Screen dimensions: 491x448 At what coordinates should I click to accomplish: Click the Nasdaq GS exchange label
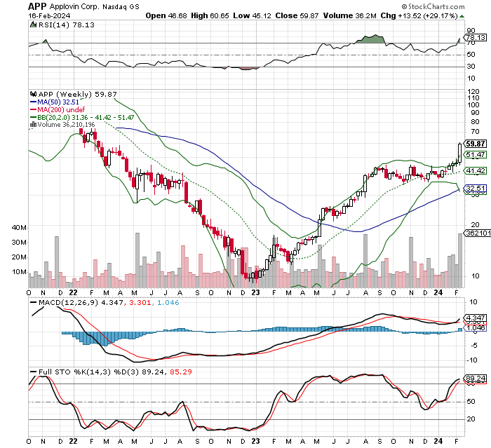click(x=121, y=6)
